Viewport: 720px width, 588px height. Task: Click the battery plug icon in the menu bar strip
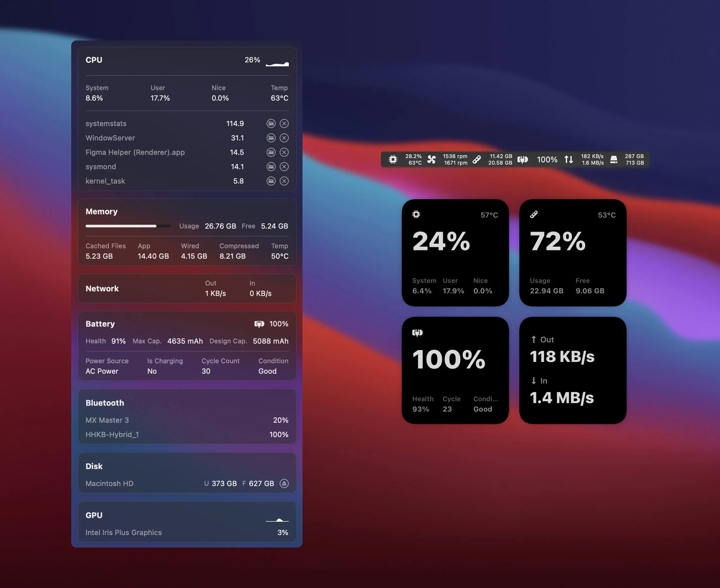pyautogui.click(x=523, y=159)
